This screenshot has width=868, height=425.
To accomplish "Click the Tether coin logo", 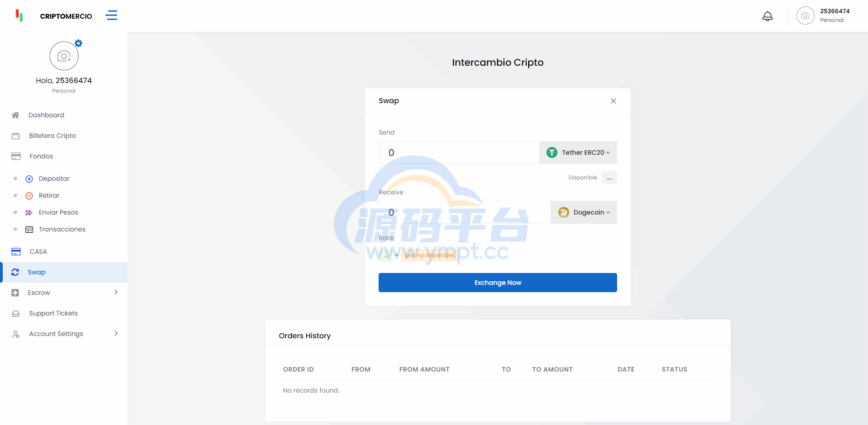I will point(552,152).
